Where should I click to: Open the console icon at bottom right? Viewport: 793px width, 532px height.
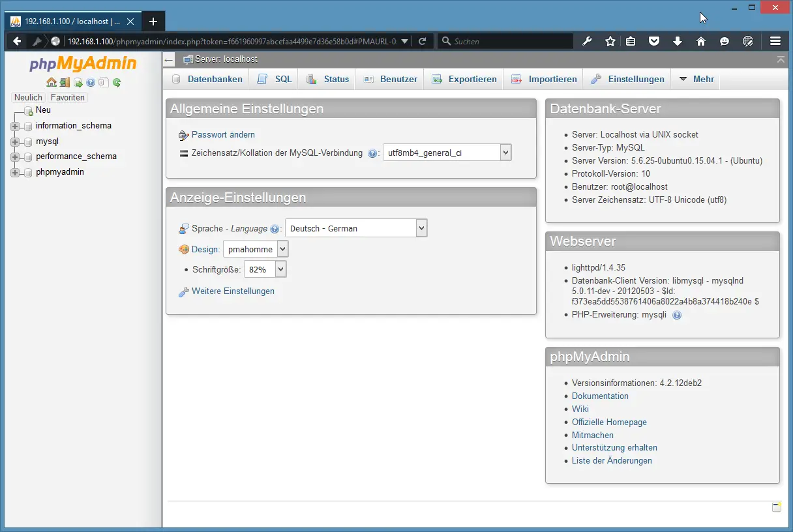[777, 507]
